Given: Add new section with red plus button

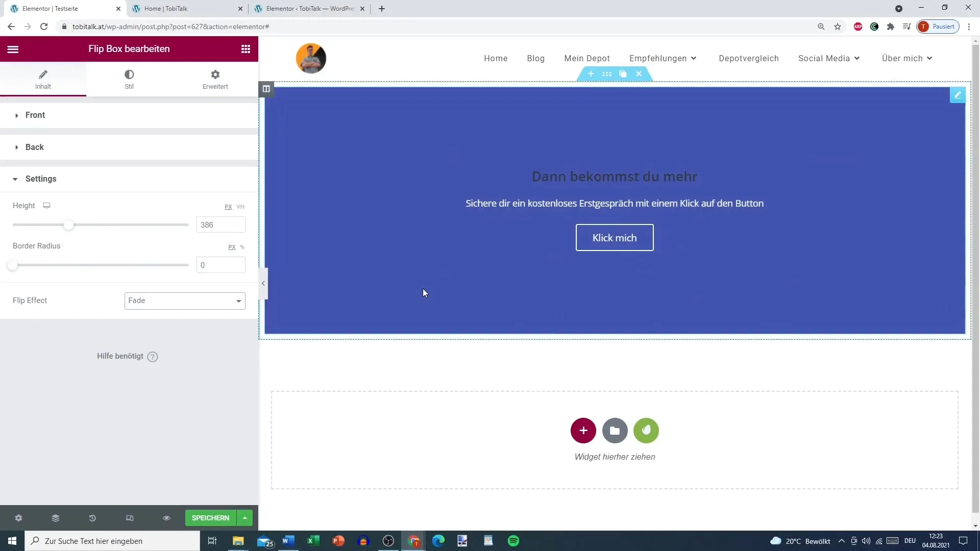Looking at the screenshot, I should (583, 431).
